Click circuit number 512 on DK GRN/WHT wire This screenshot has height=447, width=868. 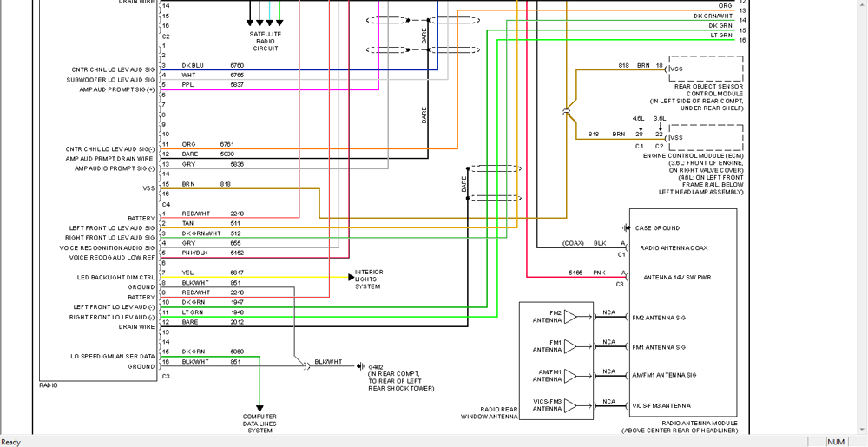pos(235,233)
